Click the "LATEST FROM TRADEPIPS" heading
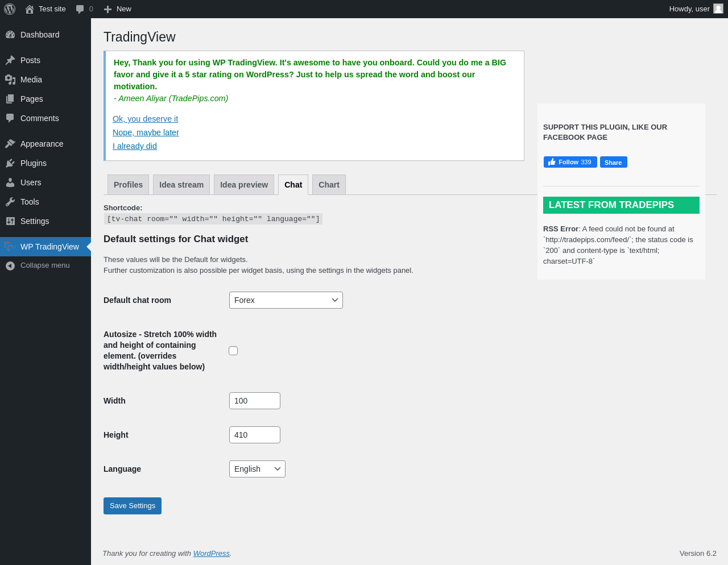 [x=621, y=205]
